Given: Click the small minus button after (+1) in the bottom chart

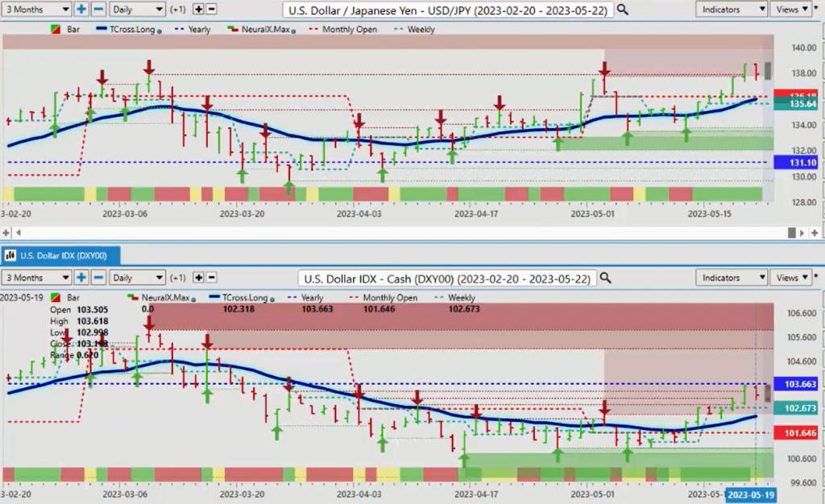Looking at the screenshot, I should point(211,278).
